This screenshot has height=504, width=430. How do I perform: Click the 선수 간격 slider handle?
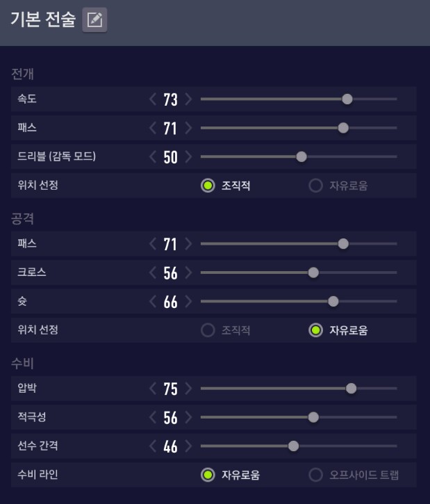[293, 446]
